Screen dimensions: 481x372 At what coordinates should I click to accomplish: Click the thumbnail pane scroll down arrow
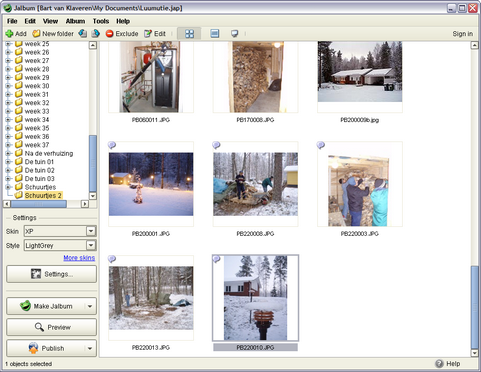[x=475, y=353]
